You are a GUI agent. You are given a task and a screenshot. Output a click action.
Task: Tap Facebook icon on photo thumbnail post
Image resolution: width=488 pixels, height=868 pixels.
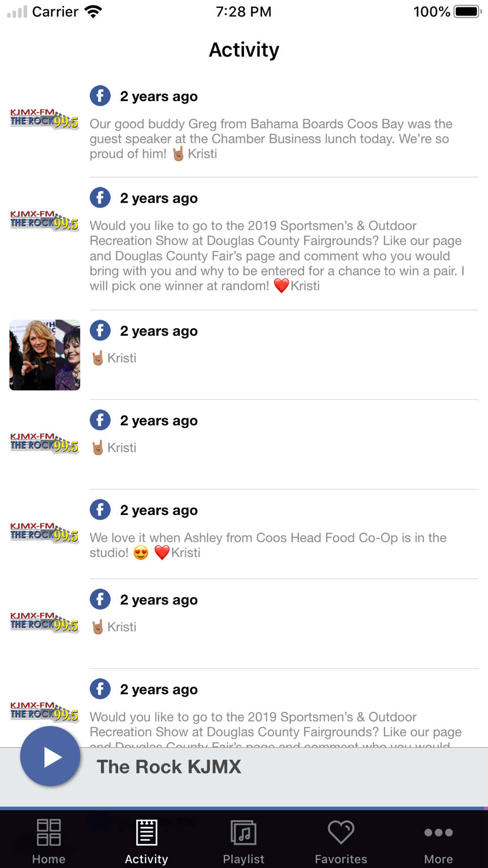click(x=100, y=331)
